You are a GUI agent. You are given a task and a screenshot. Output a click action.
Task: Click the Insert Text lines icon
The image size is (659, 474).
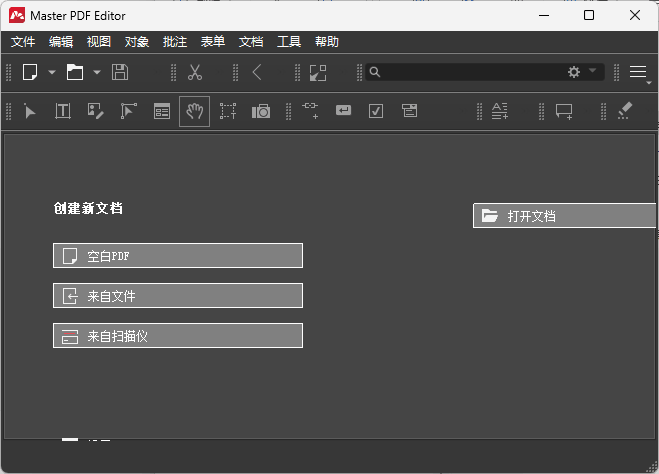(x=500, y=111)
